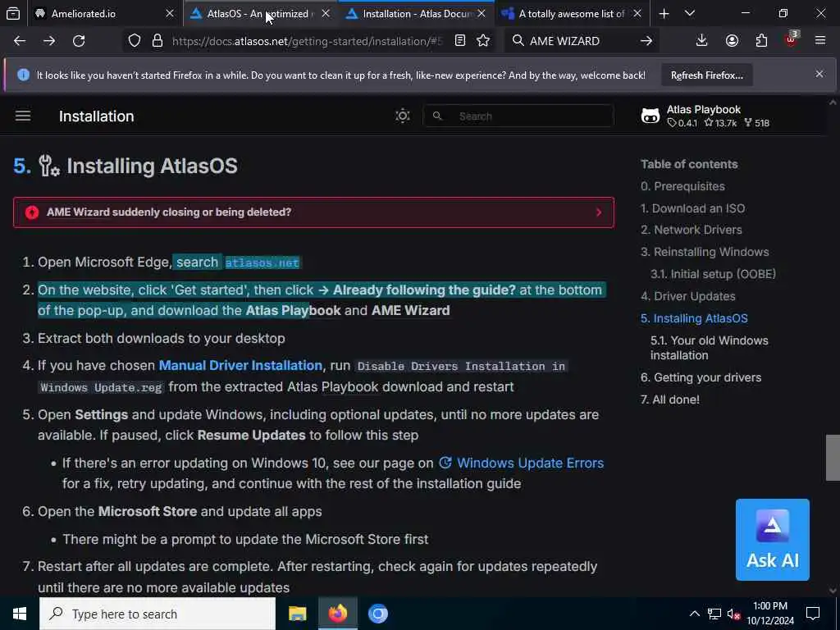
Task: Open the docs site navigation hamburger menu
Action: (x=23, y=116)
